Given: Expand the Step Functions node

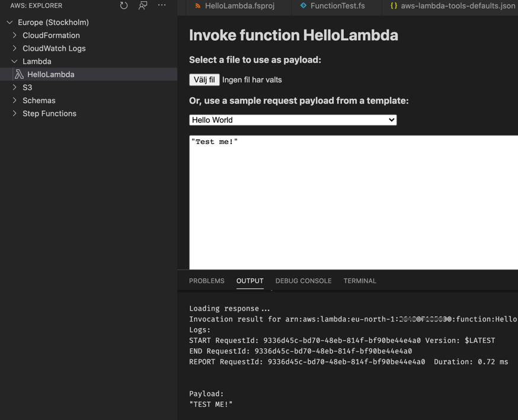Looking at the screenshot, I should [x=15, y=113].
